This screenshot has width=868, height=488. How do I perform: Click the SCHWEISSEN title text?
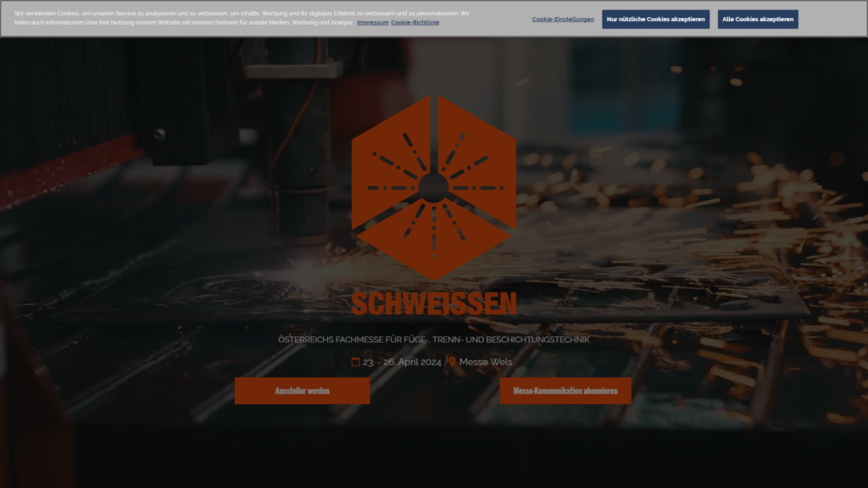click(x=434, y=304)
